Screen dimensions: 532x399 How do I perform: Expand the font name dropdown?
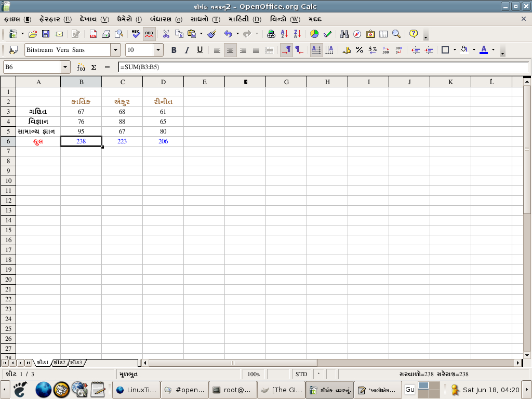click(115, 50)
